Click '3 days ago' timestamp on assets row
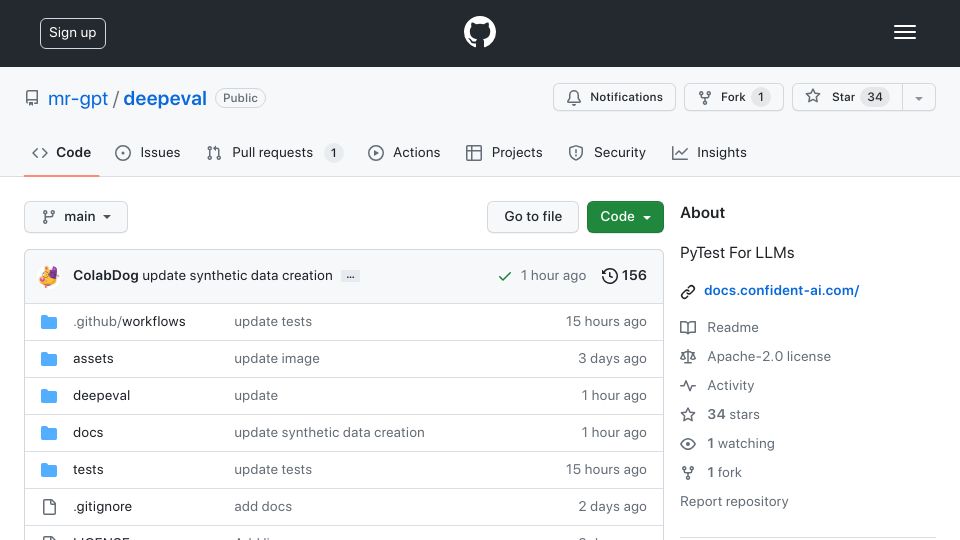This screenshot has width=960, height=540. (612, 359)
